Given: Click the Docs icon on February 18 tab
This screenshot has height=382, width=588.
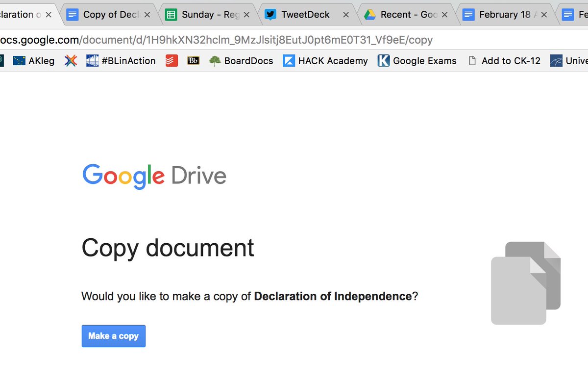Looking at the screenshot, I should pos(469,15).
